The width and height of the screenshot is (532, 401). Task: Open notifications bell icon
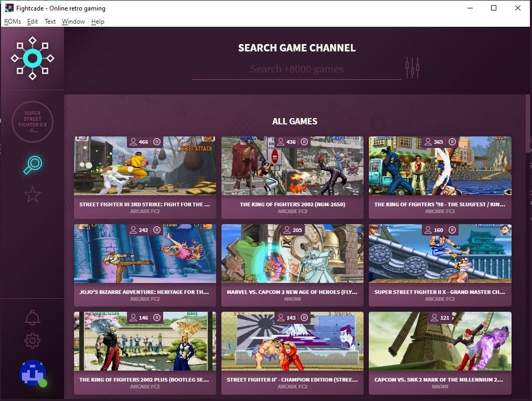(x=33, y=318)
